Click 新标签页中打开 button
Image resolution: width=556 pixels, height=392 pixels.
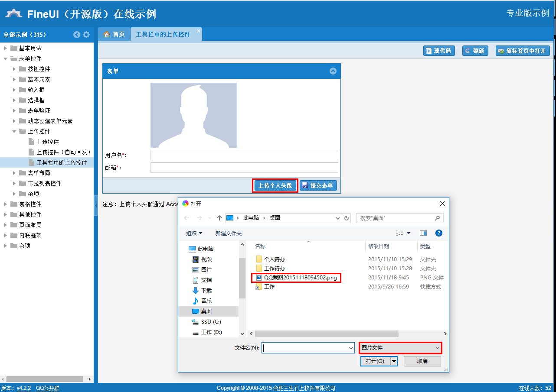(523, 51)
